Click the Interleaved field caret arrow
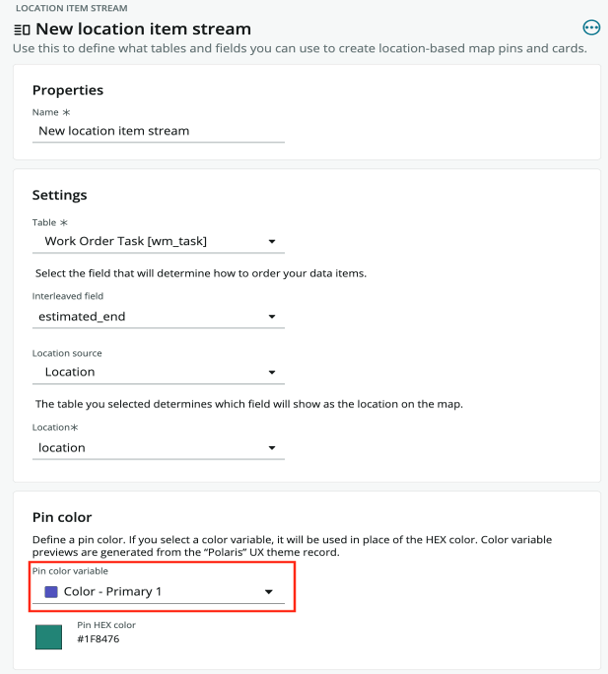This screenshot has height=674, width=608. [x=272, y=317]
